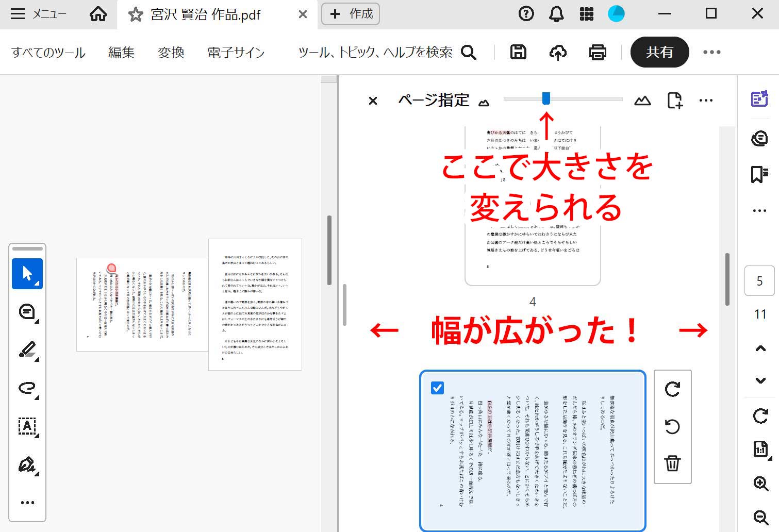This screenshot has width=779, height=532.
Task: Uncheck the selected page thumbnail checkbox
Action: 437,388
